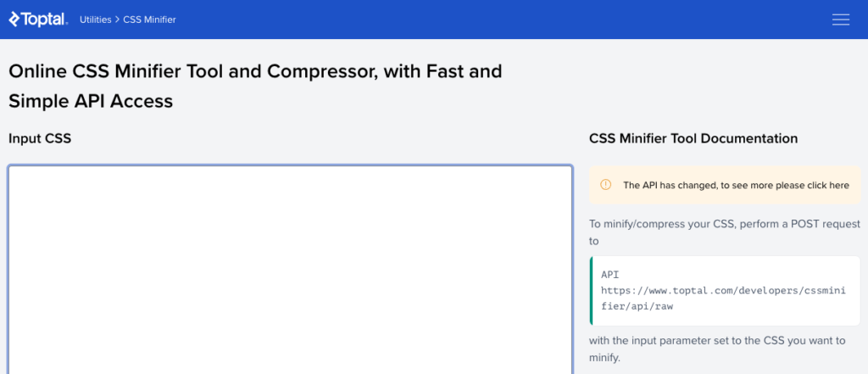Click the chevron separator after Utilities
This screenshot has width=868, height=374.
pyautogui.click(x=117, y=20)
